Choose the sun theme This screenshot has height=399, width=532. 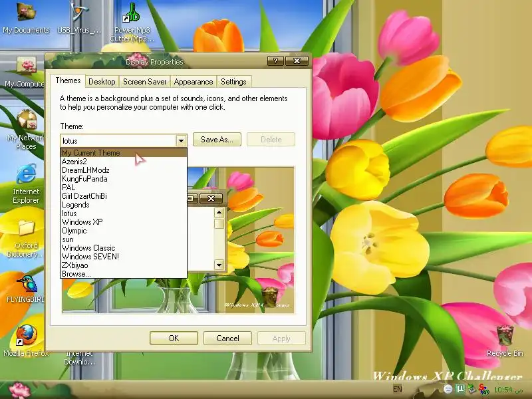124,239
